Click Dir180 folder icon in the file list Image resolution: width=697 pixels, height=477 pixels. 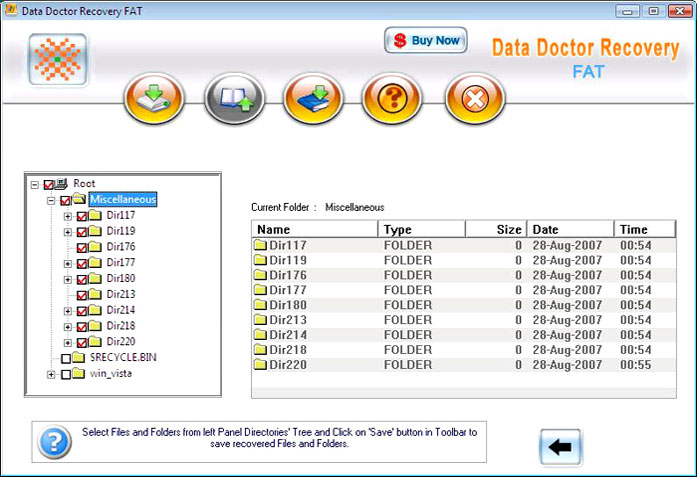pos(260,305)
